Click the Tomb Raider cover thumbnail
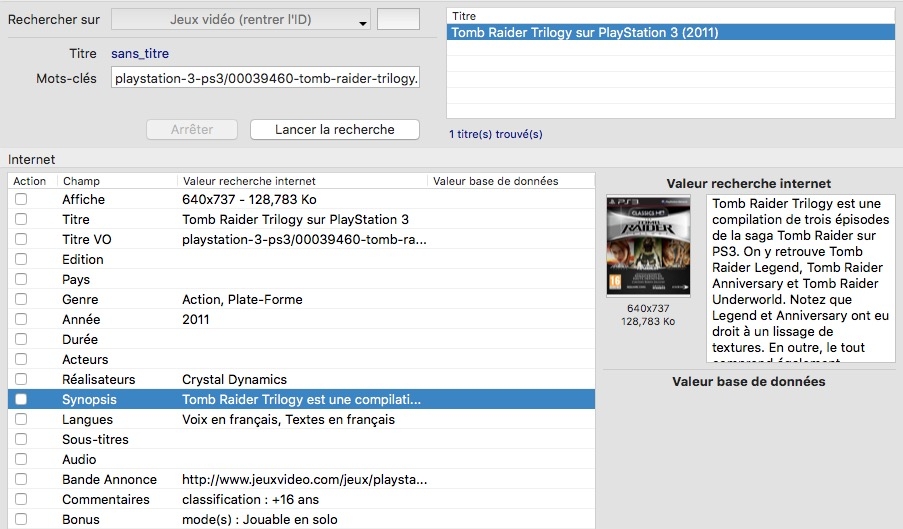Image resolution: width=903 pixels, height=529 pixels. pos(648,246)
